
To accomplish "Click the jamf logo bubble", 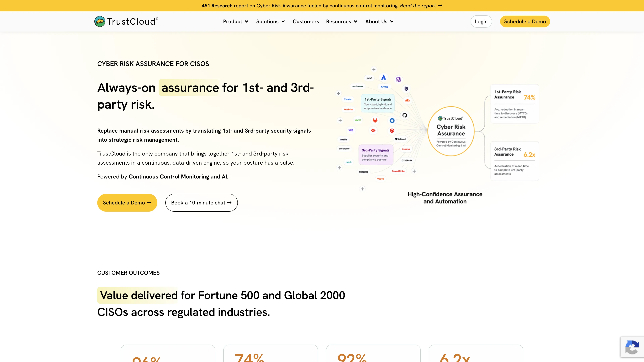I will pyautogui.click(x=369, y=78).
